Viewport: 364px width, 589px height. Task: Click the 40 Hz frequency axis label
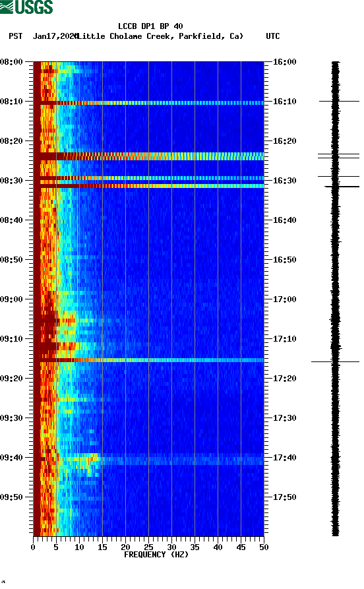pyautogui.click(x=218, y=547)
